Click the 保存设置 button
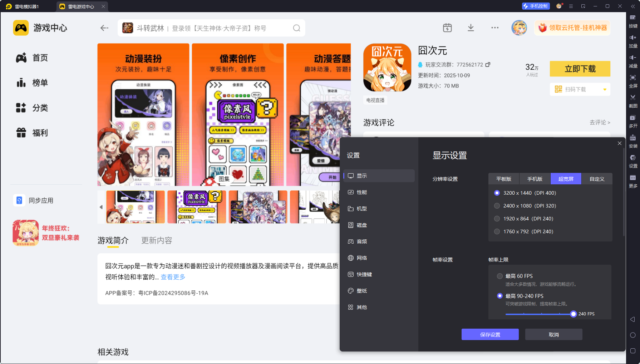 [490, 334]
